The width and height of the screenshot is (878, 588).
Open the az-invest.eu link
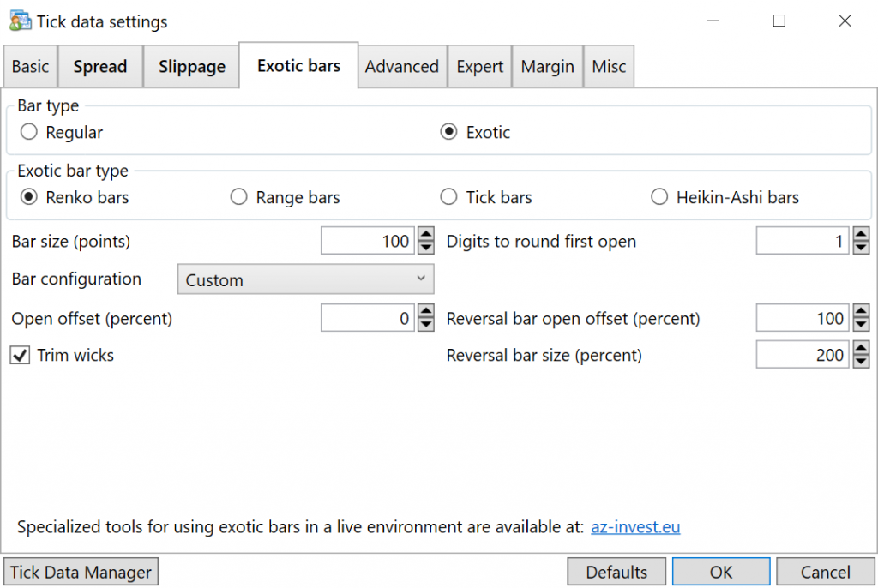635,527
